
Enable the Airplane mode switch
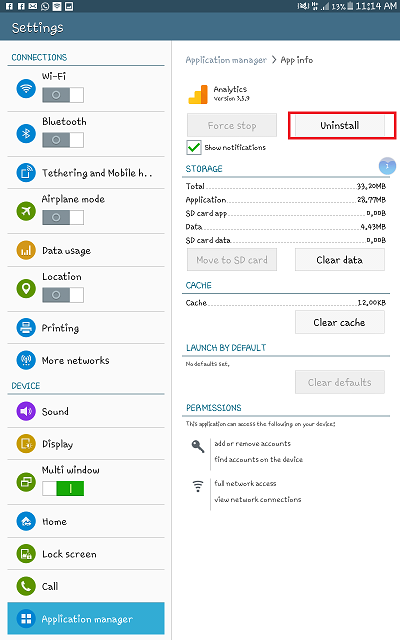pos(63,217)
